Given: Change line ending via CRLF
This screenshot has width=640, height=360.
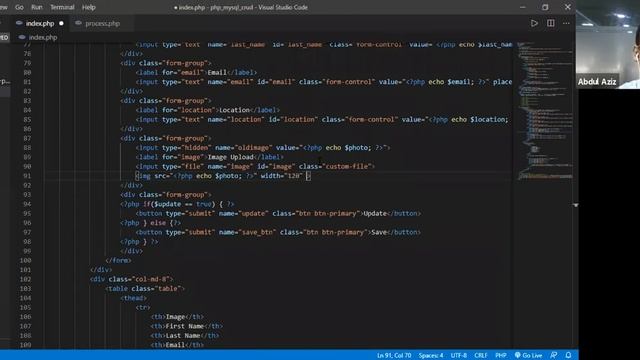Looking at the screenshot, I should tap(480, 355).
